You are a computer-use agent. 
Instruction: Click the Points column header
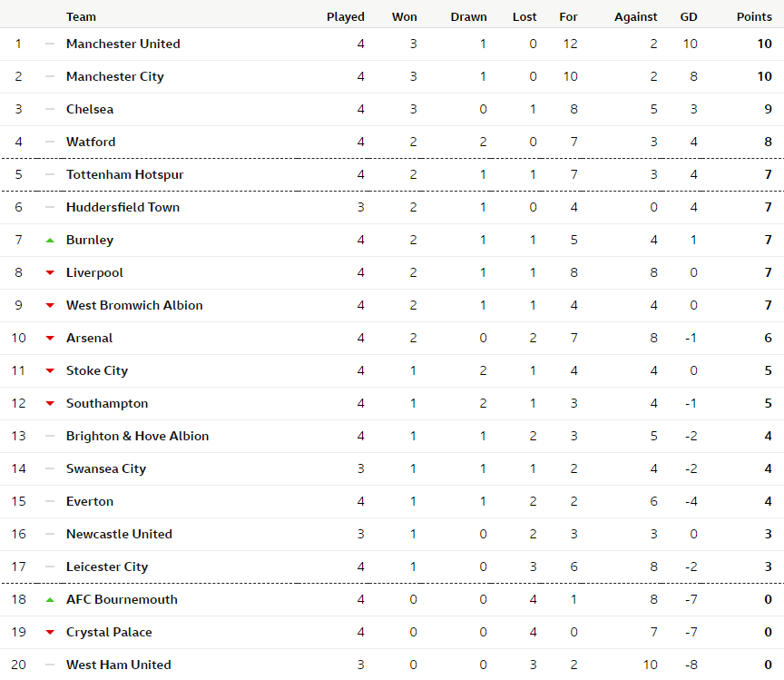click(x=753, y=16)
